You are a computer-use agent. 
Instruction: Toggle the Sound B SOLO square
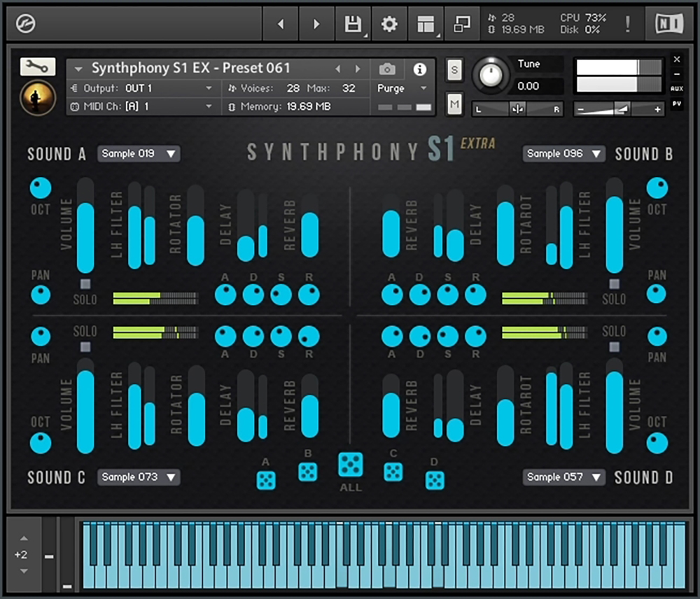(615, 284)
